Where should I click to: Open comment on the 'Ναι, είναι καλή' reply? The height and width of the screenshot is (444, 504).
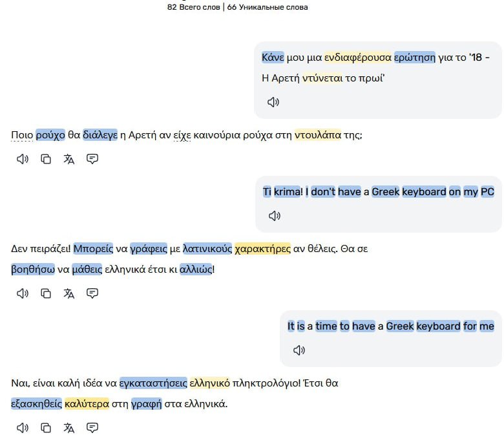[92, 428]
